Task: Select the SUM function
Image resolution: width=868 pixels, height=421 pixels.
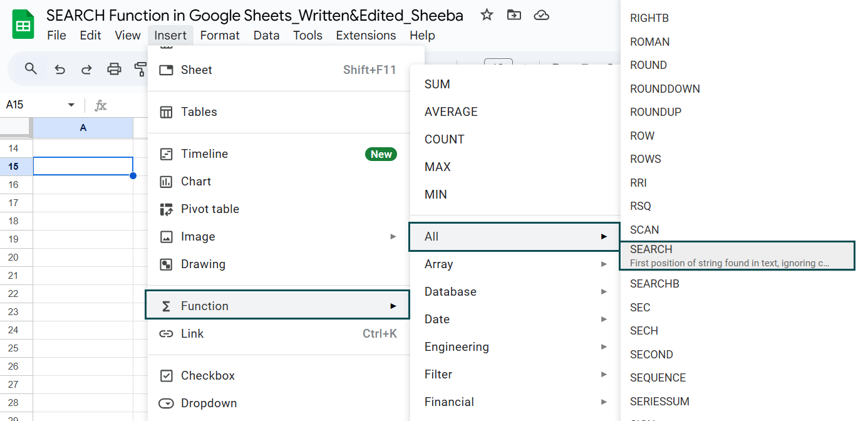Action: point(515,85)
